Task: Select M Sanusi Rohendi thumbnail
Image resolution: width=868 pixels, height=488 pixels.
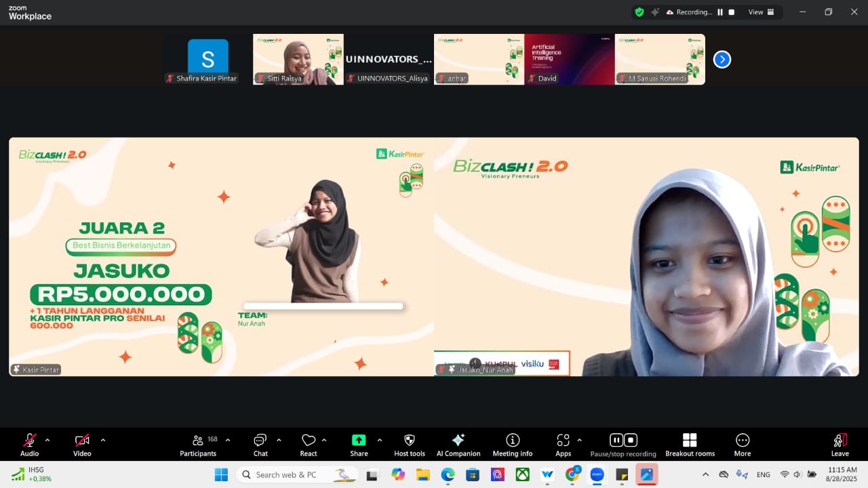Action: point(660,59)
